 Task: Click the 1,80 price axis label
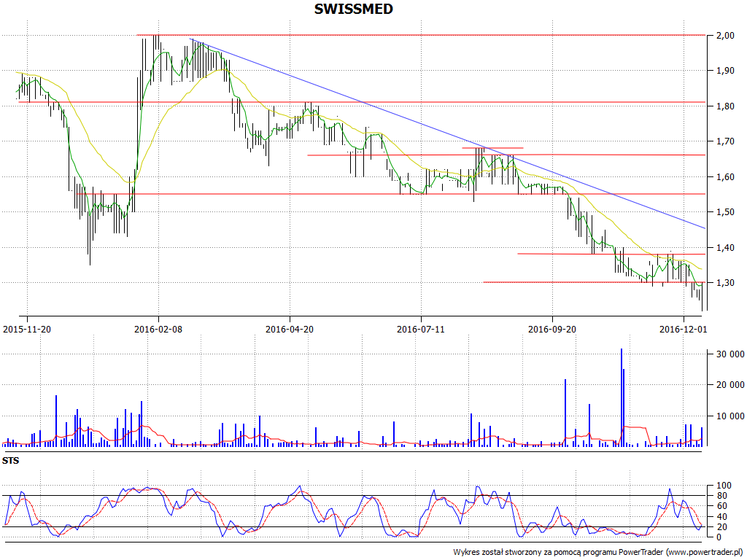pyautogui.click(x=725, y=106)
